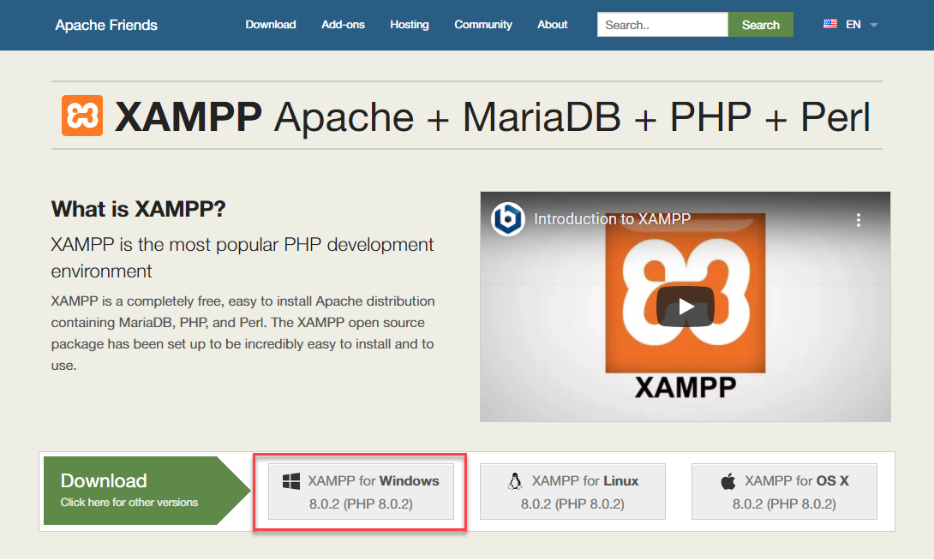The image size is (934, 560).
Task: Open the video's three-dot options menu
Action: pos(859,220)
